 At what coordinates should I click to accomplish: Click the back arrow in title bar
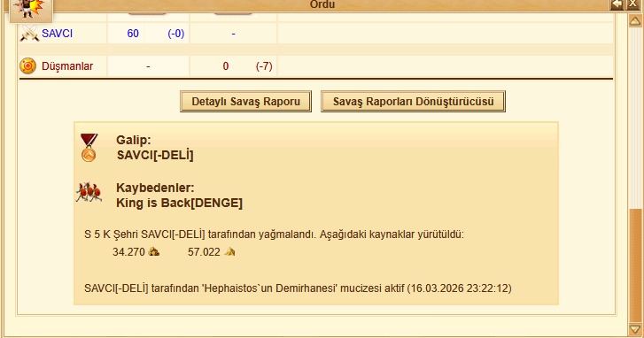click(617, 4)
